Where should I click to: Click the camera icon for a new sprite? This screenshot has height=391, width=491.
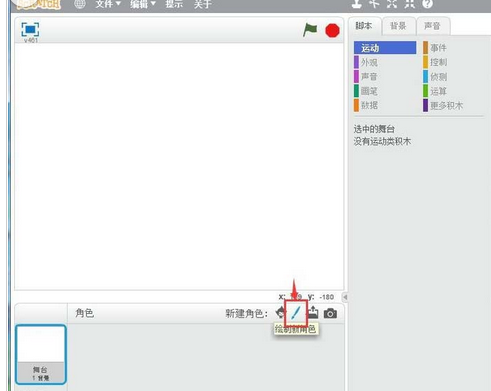click(330, 313)
